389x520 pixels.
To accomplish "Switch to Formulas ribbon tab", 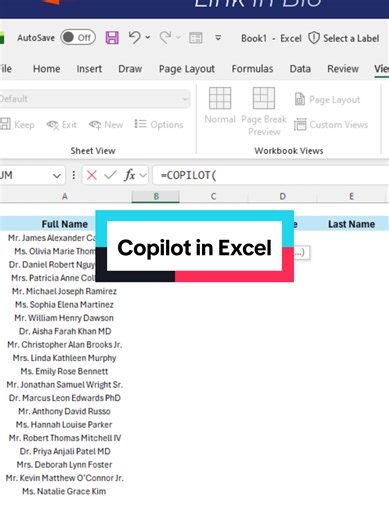I will (252, 69).
